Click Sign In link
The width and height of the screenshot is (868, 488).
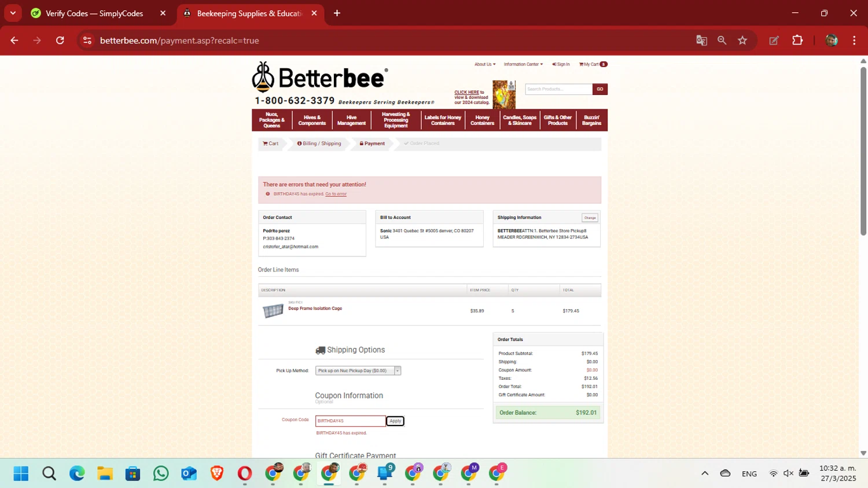[561, 64]
